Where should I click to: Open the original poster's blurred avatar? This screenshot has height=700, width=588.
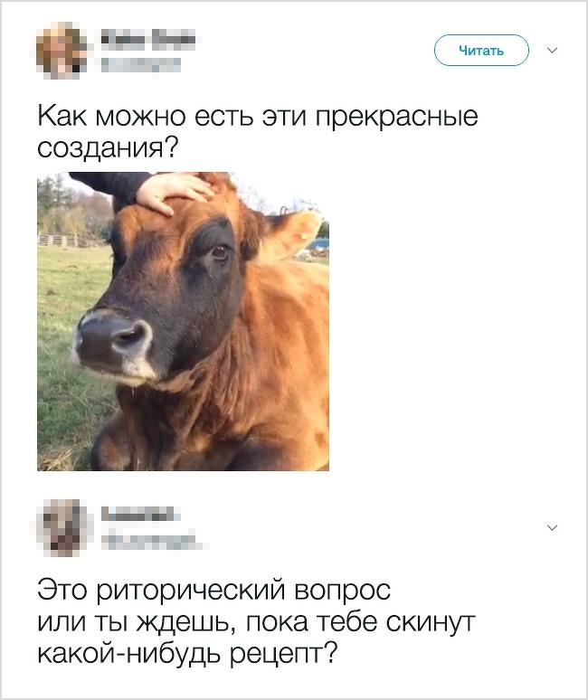62,51
